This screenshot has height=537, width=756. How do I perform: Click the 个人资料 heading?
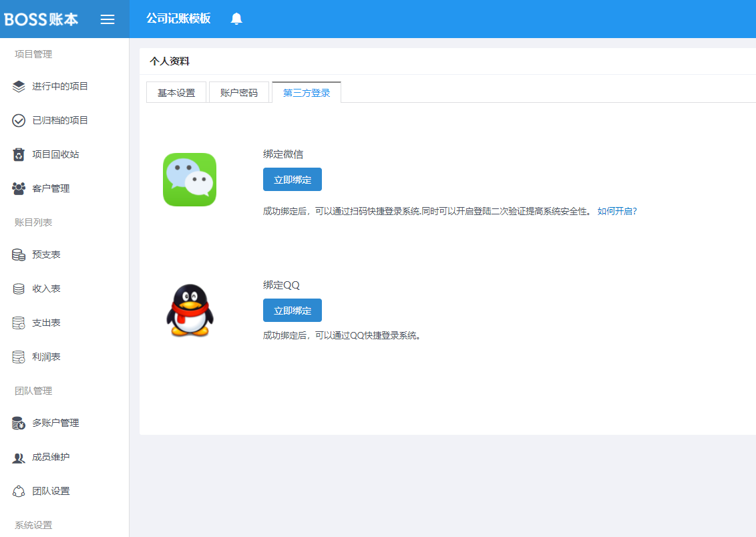tap(170, 61)
